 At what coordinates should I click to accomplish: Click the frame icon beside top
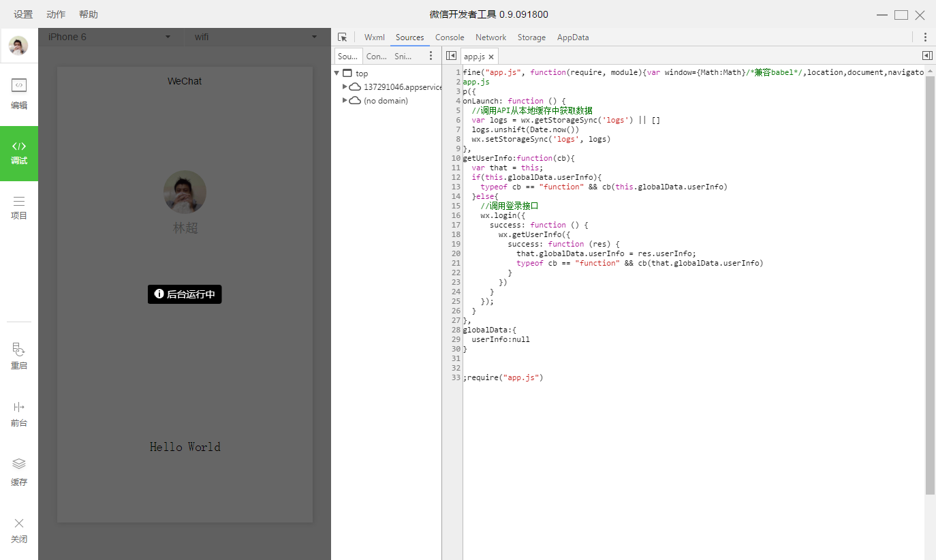click(x=347, y=73)
